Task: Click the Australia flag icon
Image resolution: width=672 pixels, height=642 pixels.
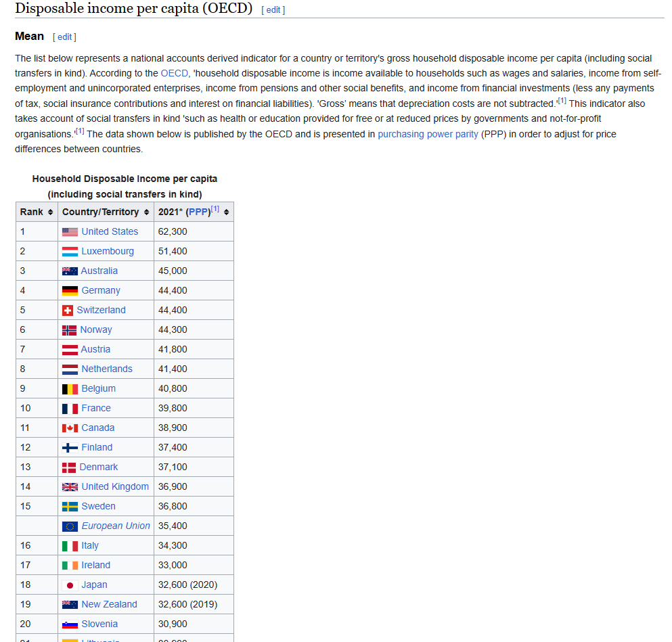Action: point(70,271)
